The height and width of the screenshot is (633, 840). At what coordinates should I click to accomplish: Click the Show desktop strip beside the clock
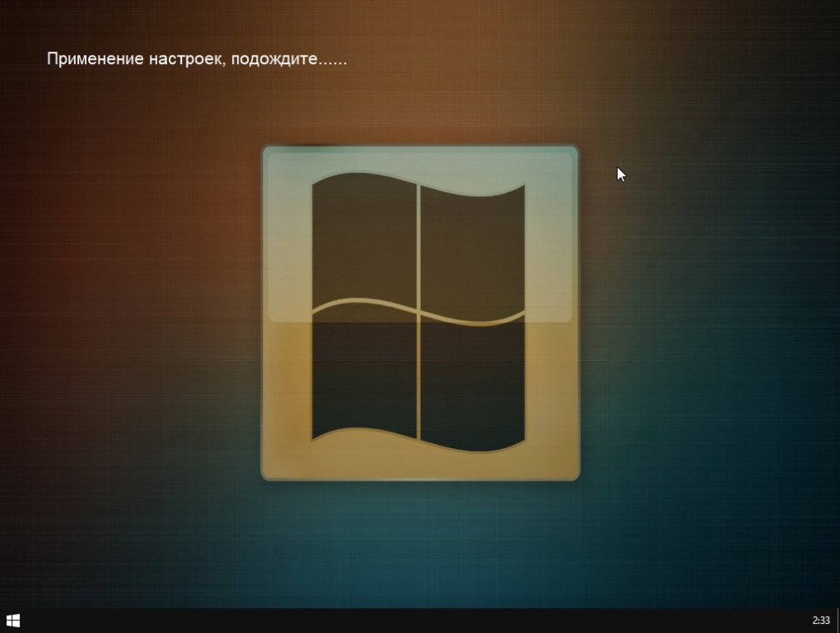pyautogui.click(x=838, y=621)
